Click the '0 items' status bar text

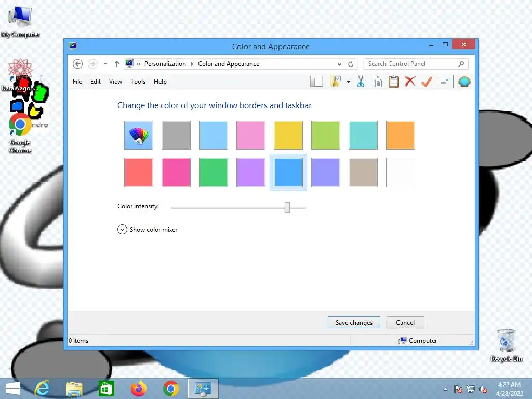pos(78,341)
